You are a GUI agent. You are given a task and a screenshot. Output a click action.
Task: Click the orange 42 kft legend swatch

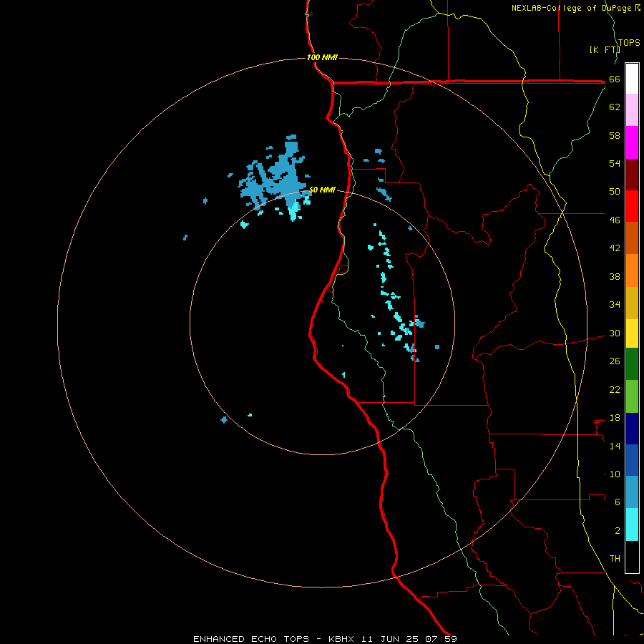pyautogui.click(x=632, y=270)
